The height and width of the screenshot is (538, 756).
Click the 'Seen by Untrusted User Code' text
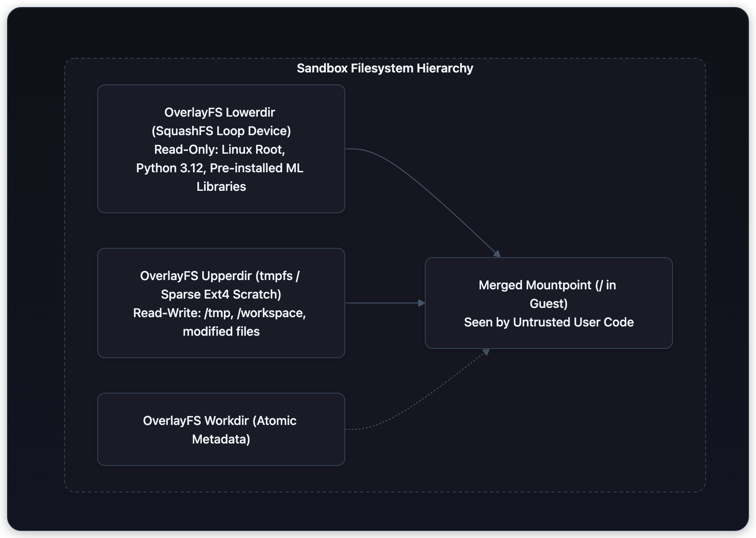click(x=548, y=322)
